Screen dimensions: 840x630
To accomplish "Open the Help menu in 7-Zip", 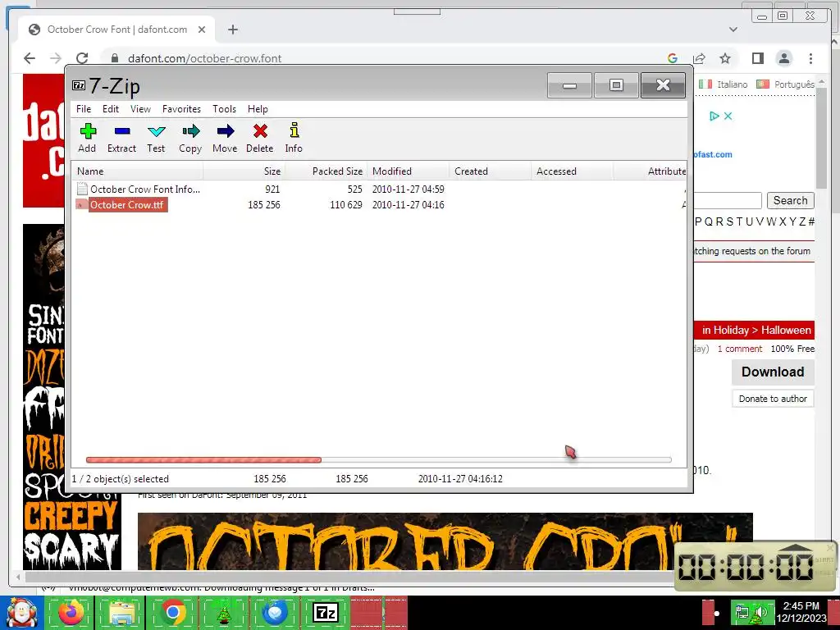I will pos(258,109).
